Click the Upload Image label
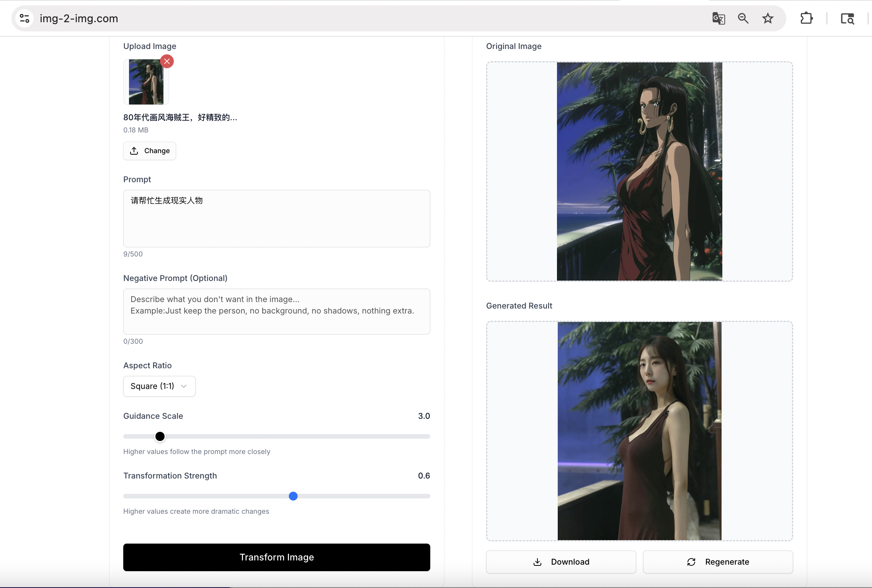 click(x=150, y=46)
